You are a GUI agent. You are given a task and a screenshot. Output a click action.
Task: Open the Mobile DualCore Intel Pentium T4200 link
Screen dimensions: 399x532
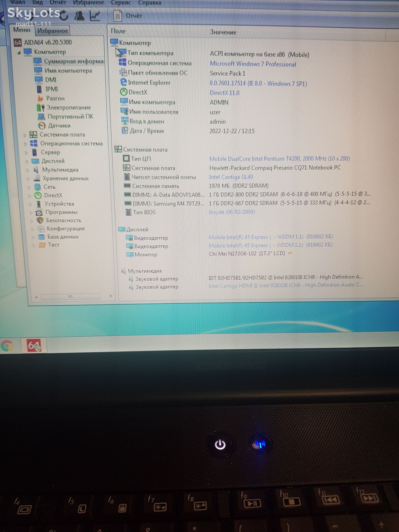coord(279,159)
